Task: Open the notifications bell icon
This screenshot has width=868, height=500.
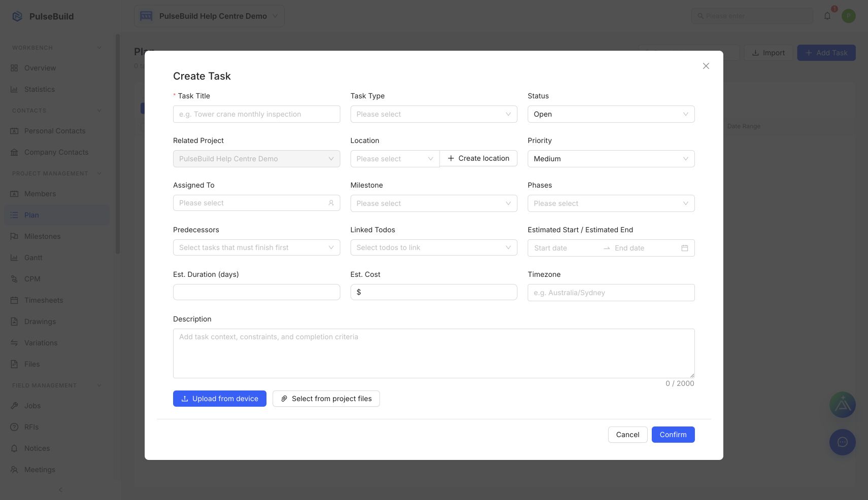Action: (x=827, y=16)
